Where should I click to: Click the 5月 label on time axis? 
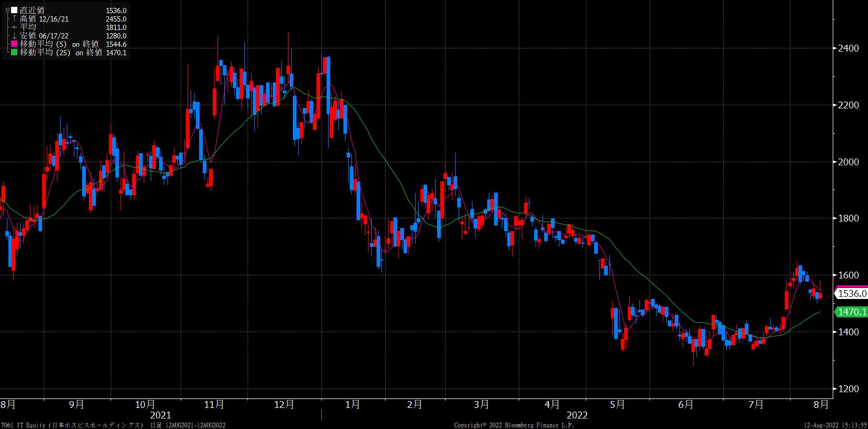pyautogui.click(x=617, y=404)
